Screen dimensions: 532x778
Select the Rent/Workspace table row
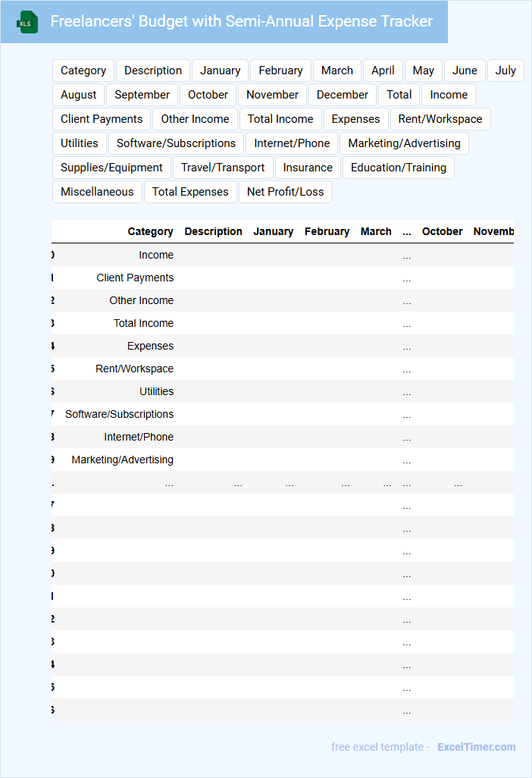coord(283,369)
